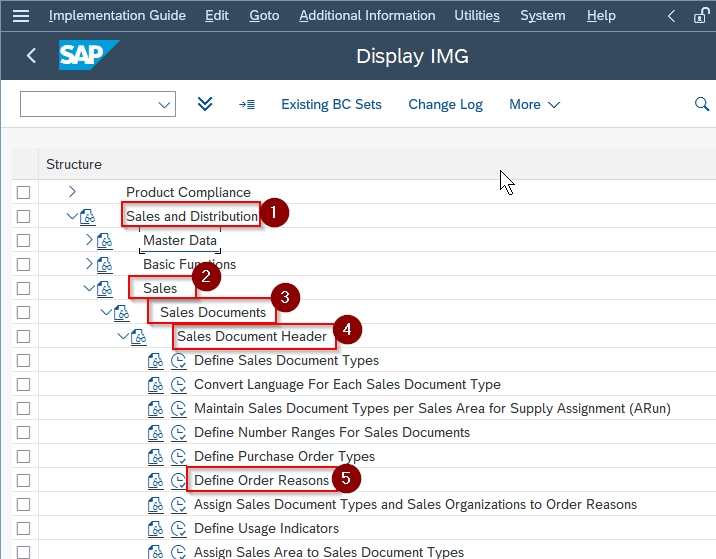Tick the checkbox for Sales Documents row

23,313
